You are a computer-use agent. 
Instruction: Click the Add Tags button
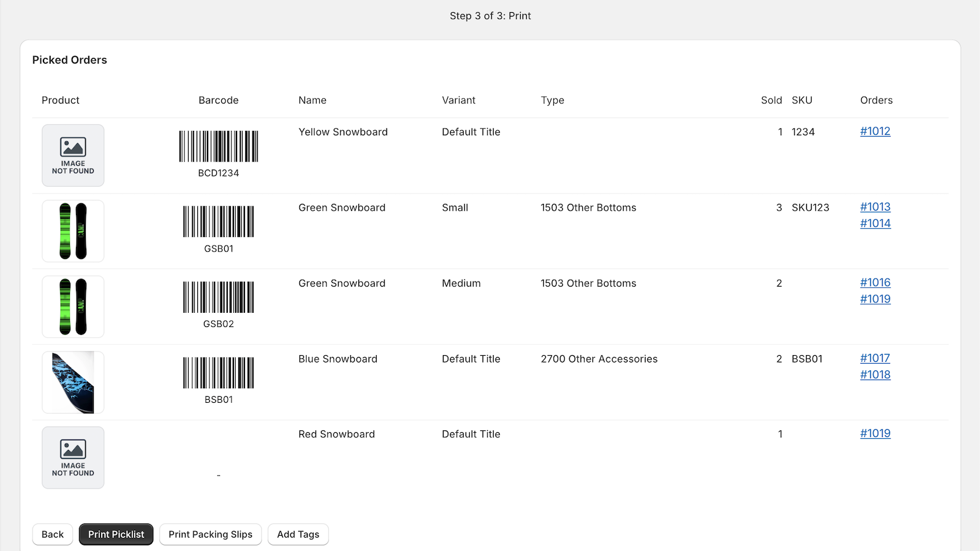[x=298, y=534]
